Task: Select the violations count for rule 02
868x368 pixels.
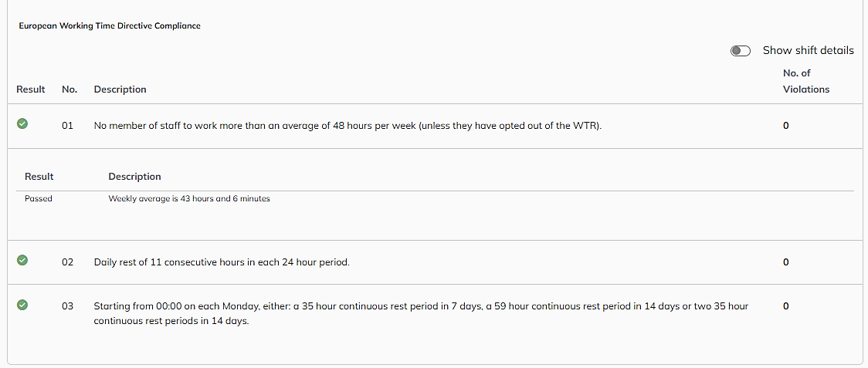Action: (785, 262)
